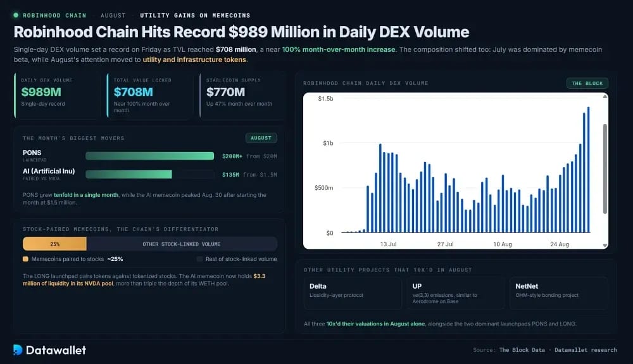The width and height of the screenshot is (633, 364).
Task: Open the Delta project card
Action: click(353, 293)
